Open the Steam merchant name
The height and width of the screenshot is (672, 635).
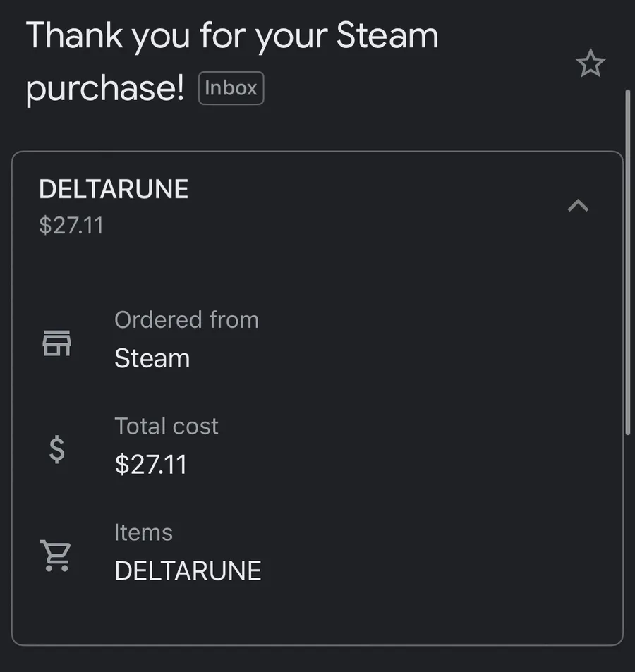152,358
